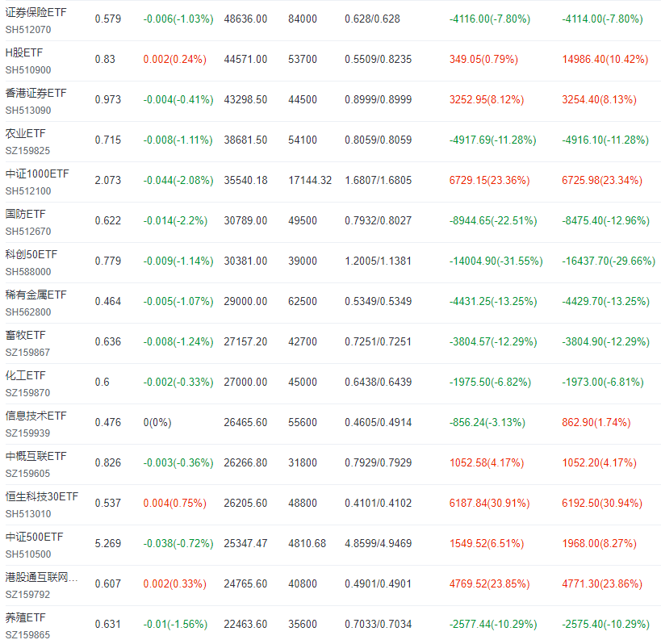
Task: Open the 中证1000ETF fund name
Action: 37,174
